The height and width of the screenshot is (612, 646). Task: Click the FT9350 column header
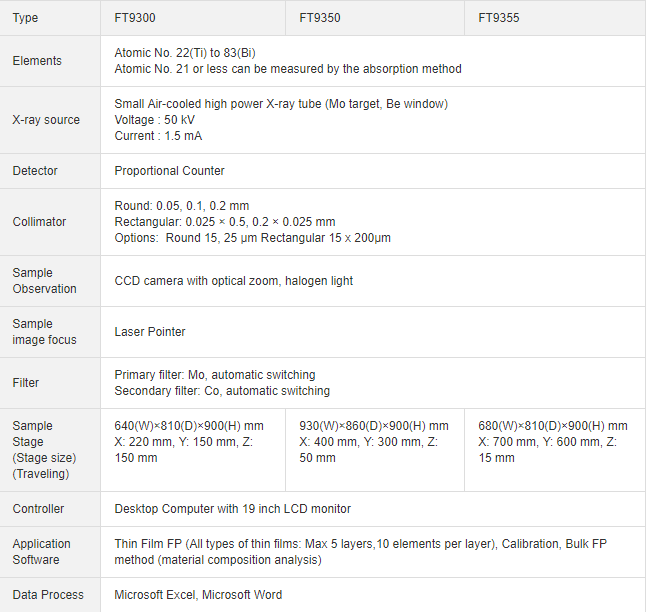(x=320, y=18)
